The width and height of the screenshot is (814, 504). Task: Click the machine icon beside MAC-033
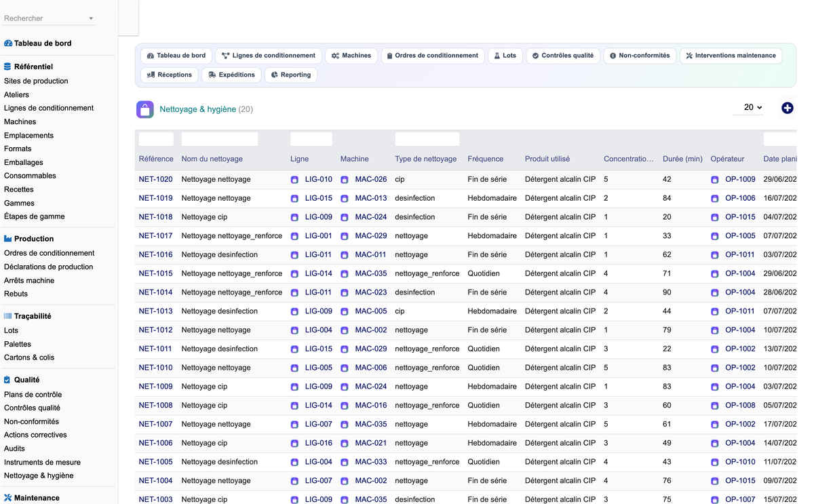(x=345, y=462)
